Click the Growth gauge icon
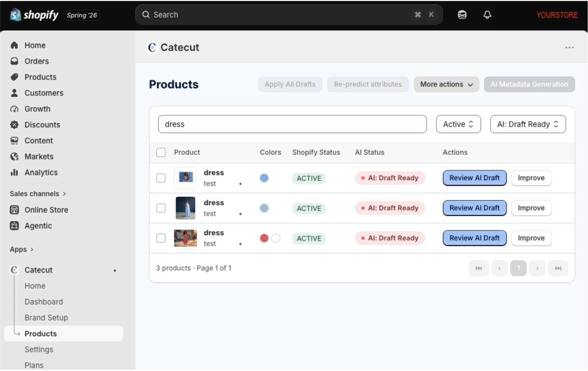Viewport: 588px width, 371px height. 14,109
